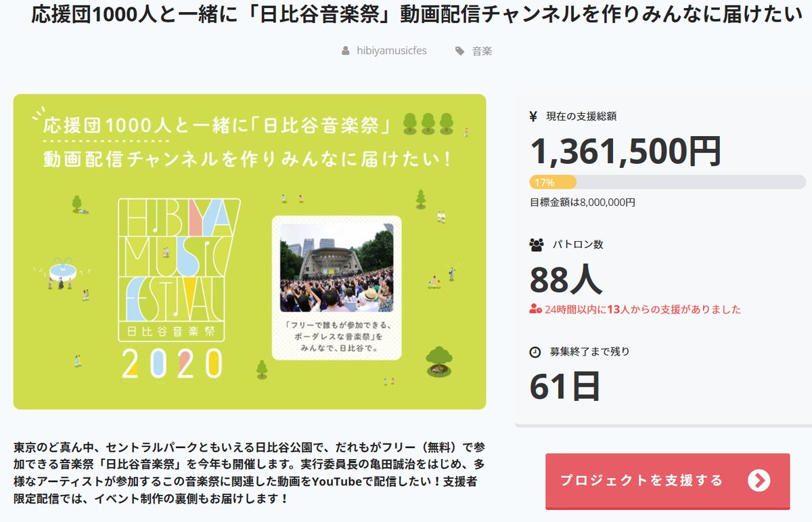Click the パトロン数 label
The width and height of the screenshot is (812, 522).
click(579, 245)
